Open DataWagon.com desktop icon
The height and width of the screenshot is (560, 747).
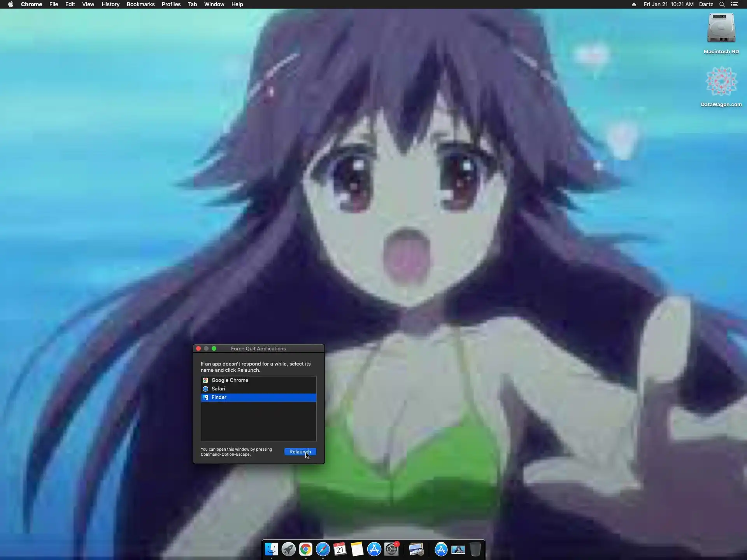tap(721, 82)
